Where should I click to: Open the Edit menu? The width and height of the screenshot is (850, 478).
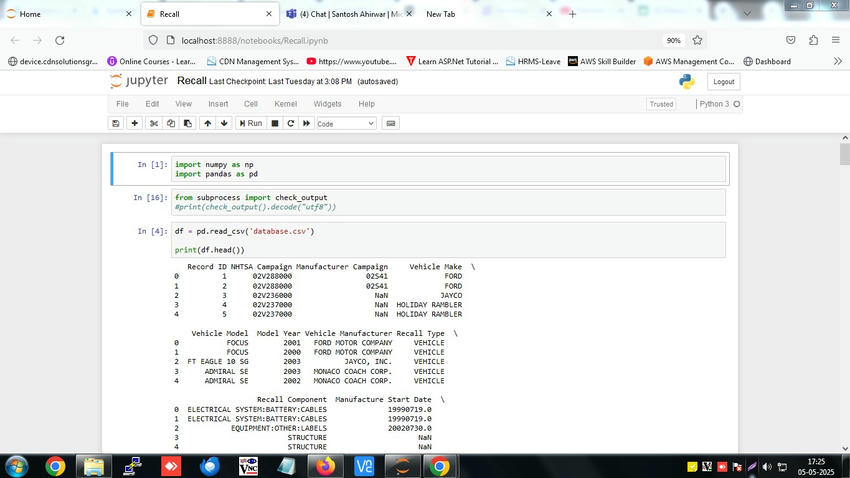coord(152,104)
